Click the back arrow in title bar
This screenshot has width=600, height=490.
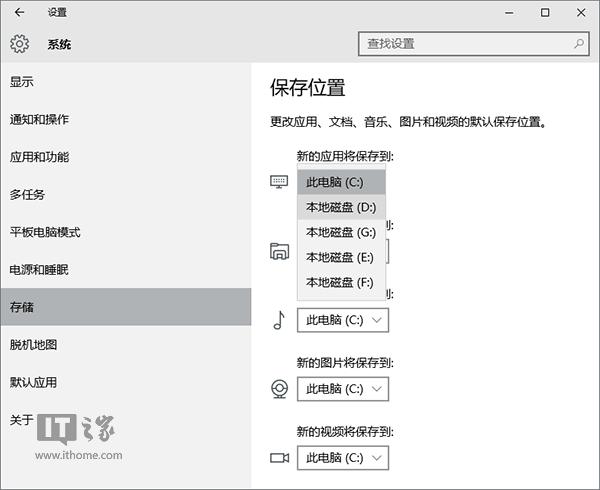click(x=20, y=13)
